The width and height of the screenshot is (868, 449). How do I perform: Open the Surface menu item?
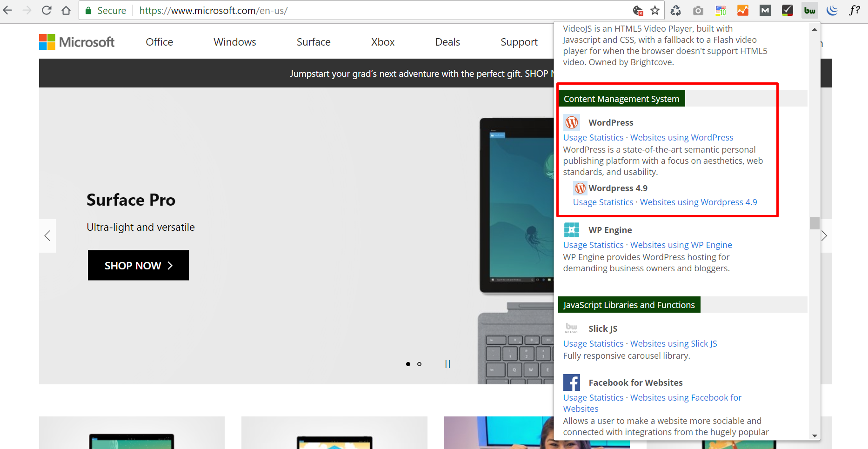coord(314,42)
